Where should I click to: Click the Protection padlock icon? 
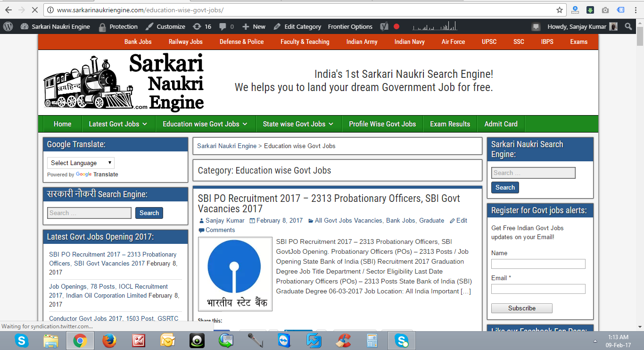(102, 26)
